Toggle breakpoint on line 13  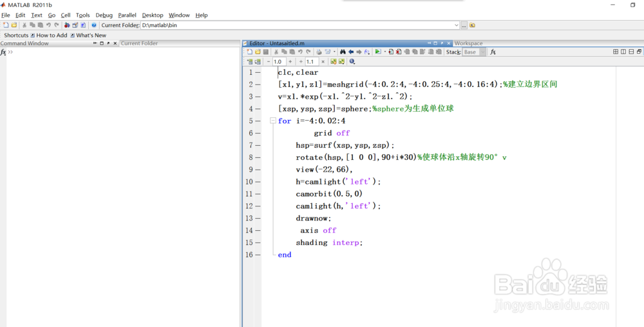point(258,218)
